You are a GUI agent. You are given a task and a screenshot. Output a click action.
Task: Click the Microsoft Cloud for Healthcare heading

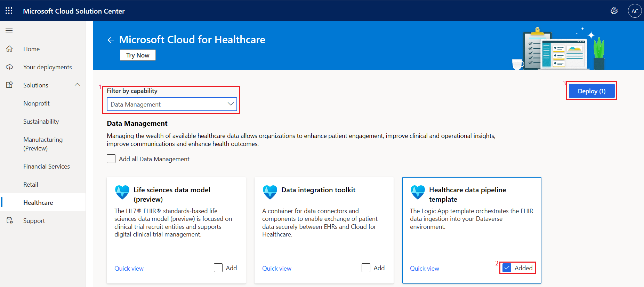[192, 39]
